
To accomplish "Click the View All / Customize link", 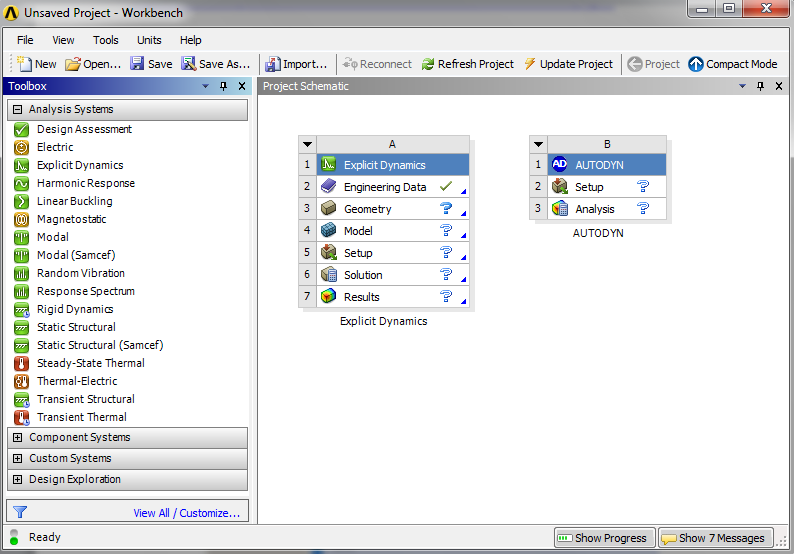I will (187, 513).
